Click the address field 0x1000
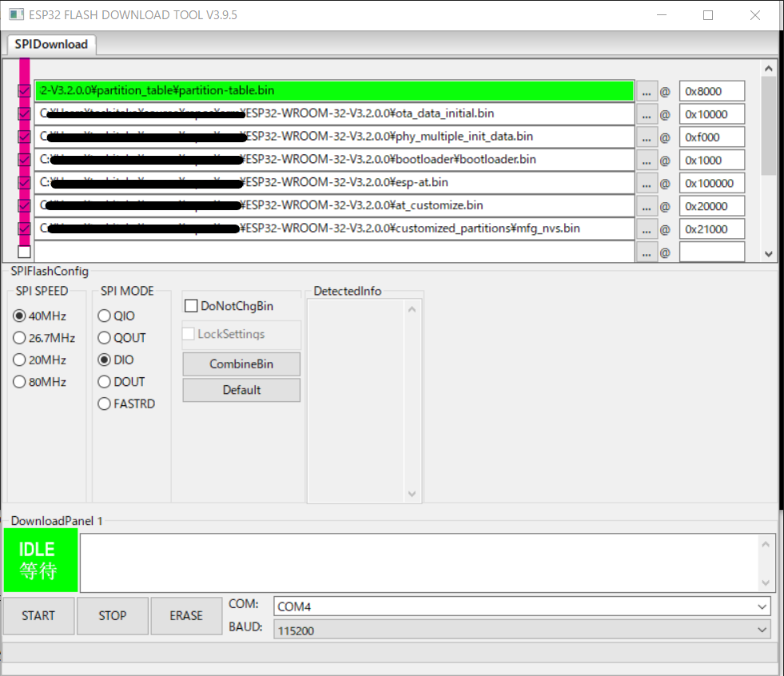 click(x=711, y=161)
